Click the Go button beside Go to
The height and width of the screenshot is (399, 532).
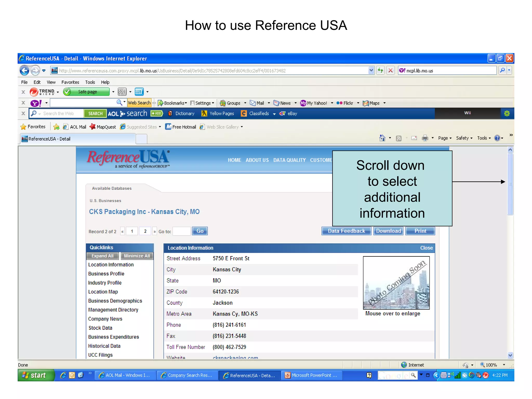(x=200, y=231)
